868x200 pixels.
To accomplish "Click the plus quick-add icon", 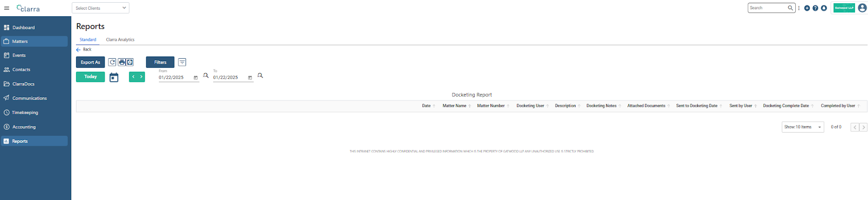I will coord(807,8).
